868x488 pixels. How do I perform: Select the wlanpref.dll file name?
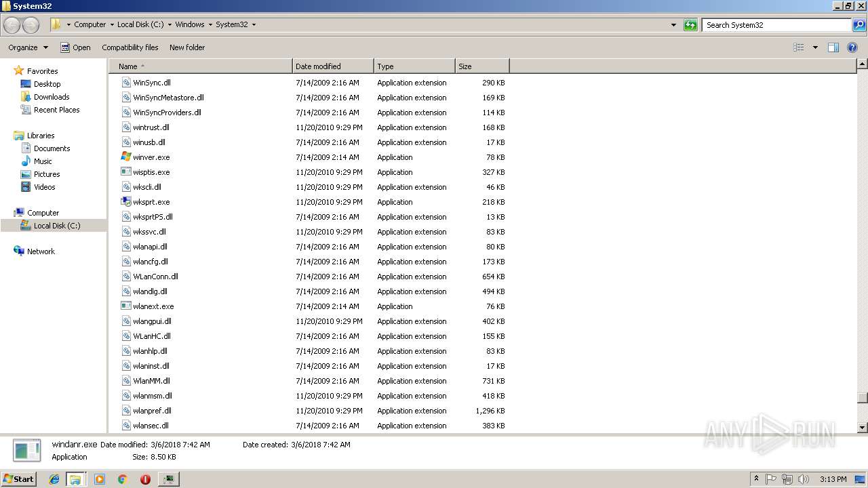pos(152,411)
